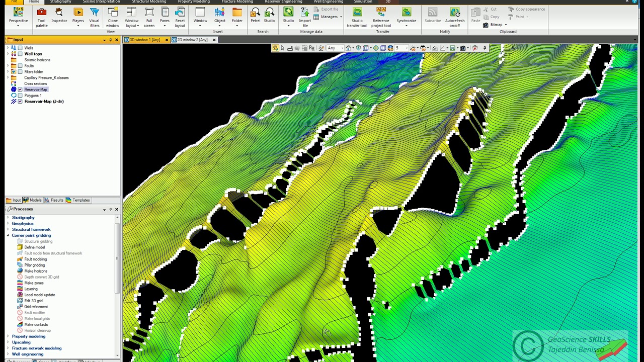The image size is (644, 362).
Task: Switch to Full screen mode
Action: tap(149, 17)
